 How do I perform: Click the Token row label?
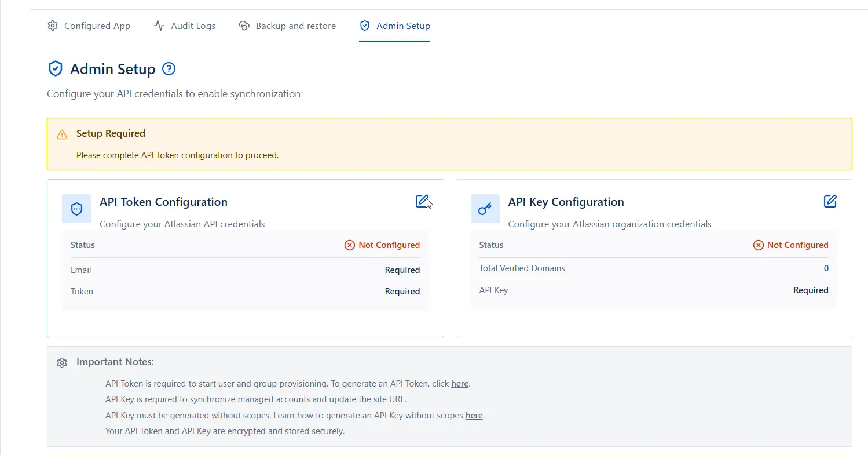82,292
